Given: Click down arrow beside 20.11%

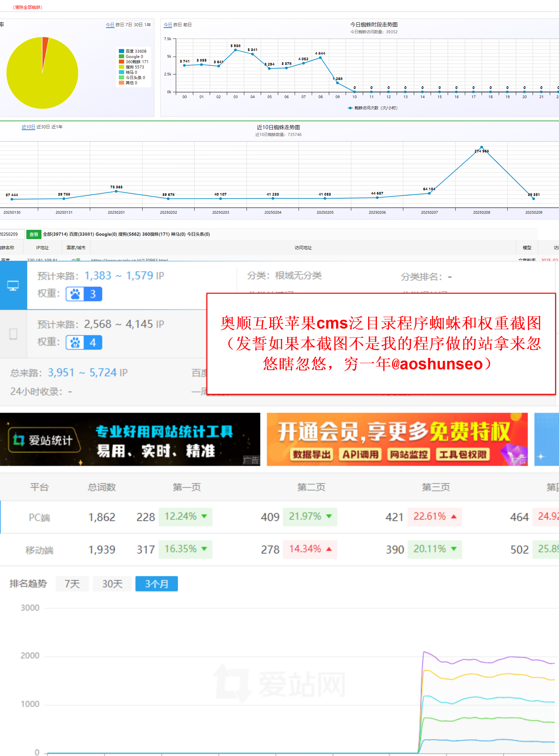Looking at the screenshot, I should [454, 549].
